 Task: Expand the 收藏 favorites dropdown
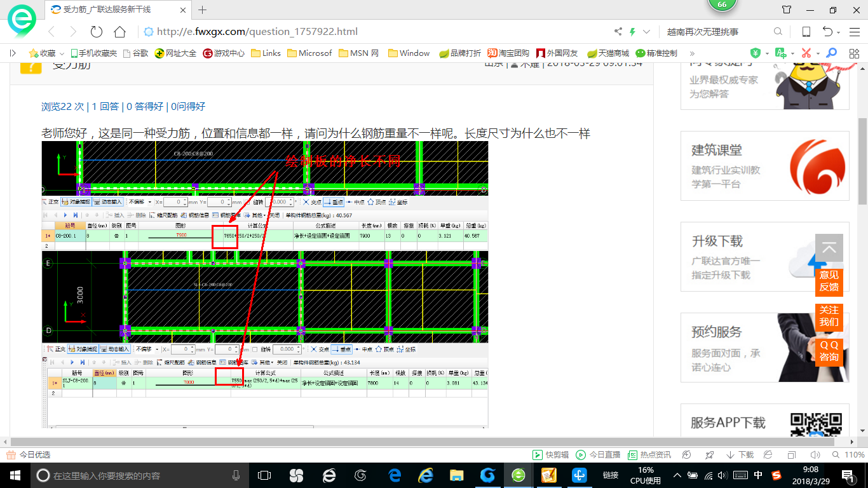tap(62, 53)
